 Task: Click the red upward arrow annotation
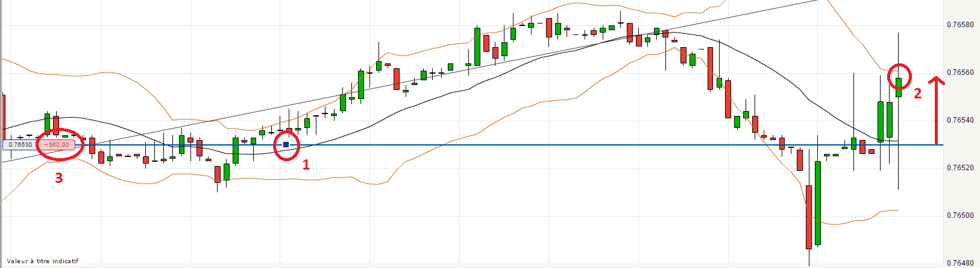[936, 110]
